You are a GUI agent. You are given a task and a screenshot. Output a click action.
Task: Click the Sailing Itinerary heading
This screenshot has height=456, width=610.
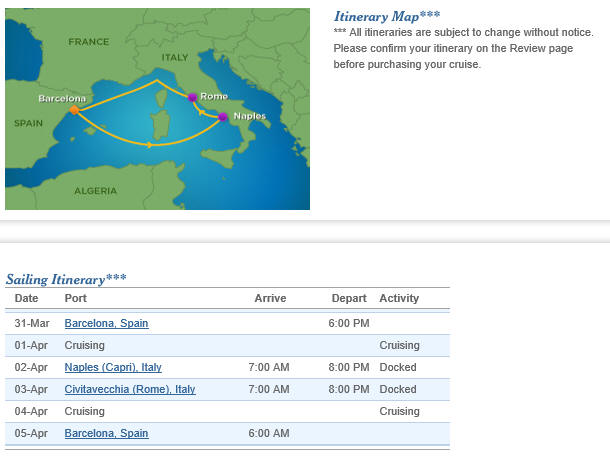pyautogui.click(x=66, y=279)
